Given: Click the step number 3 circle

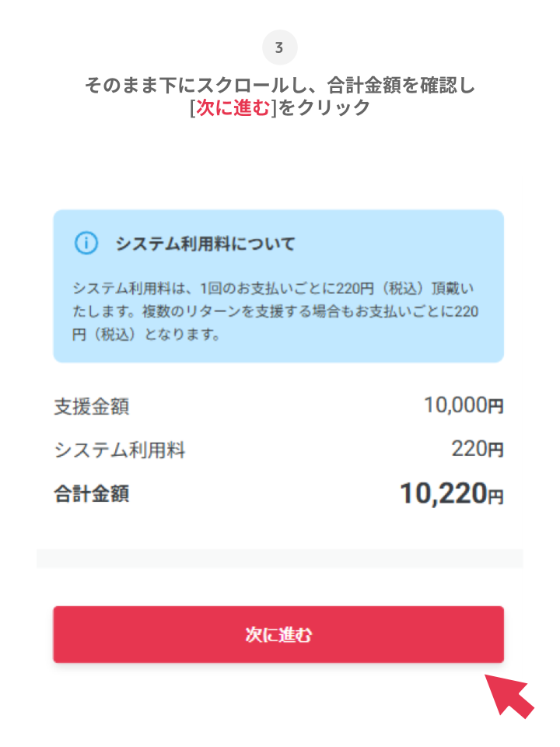Looking at the screenshot, I should click(x=280, y=48).
